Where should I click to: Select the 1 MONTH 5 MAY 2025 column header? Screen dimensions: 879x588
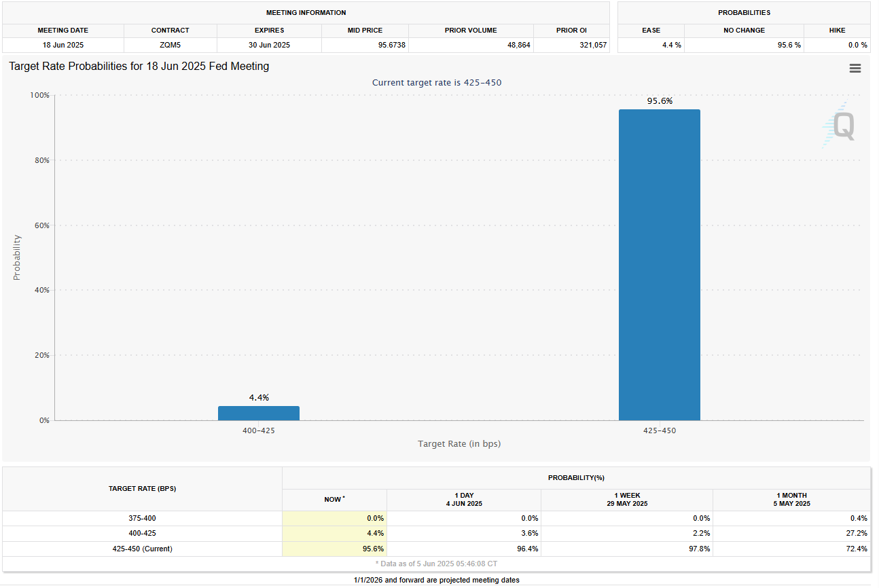pos(791,500)
